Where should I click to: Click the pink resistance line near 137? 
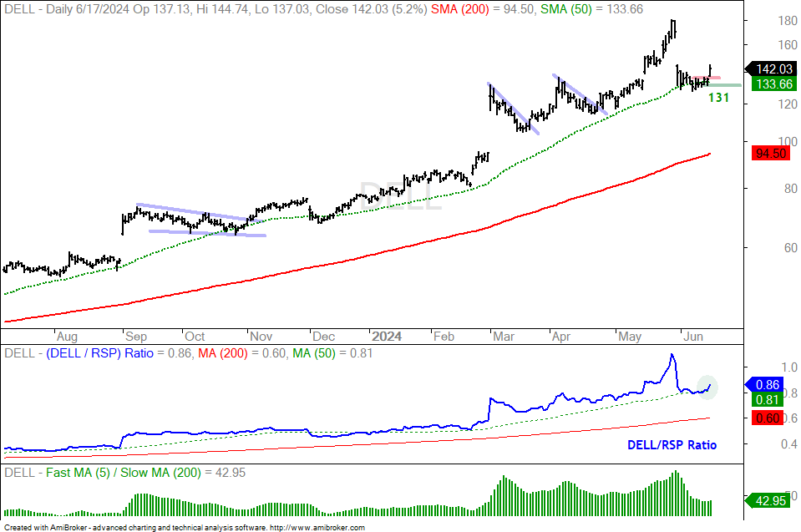pyautogui.click(x=706, y=78)
